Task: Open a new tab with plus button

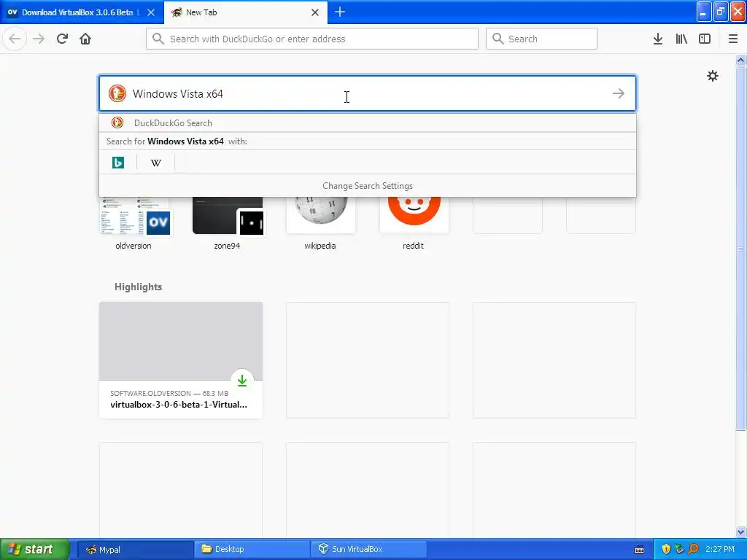Action: [x=340, y=12]
